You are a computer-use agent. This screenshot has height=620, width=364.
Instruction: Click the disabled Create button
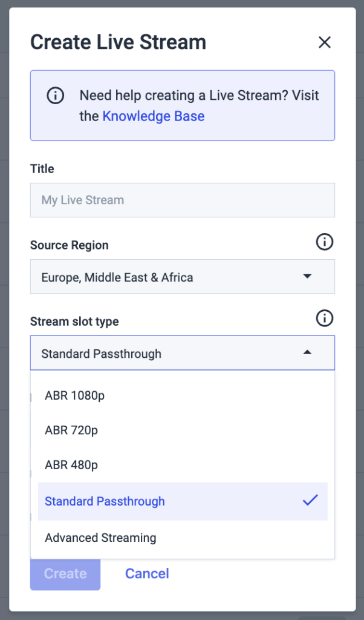point(65,573)
